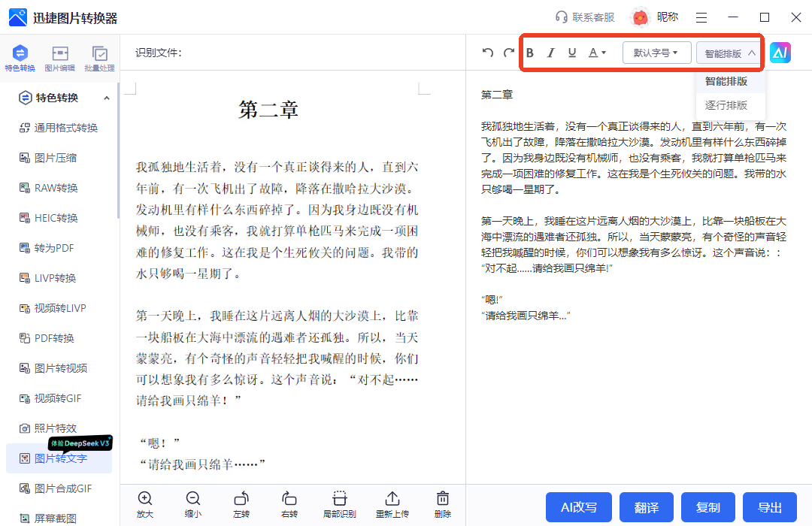Open 视频转LIVP in the sidebar

coord(59,308)
